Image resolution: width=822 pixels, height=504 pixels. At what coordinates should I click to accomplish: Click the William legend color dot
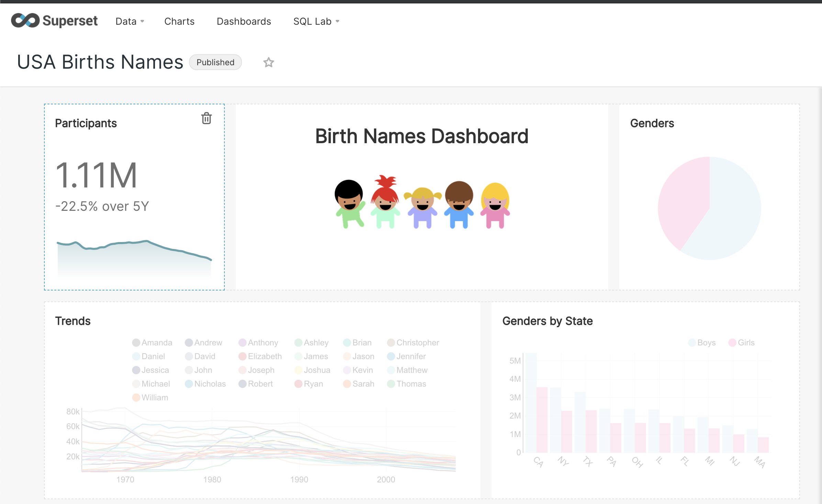pos(136,398)
